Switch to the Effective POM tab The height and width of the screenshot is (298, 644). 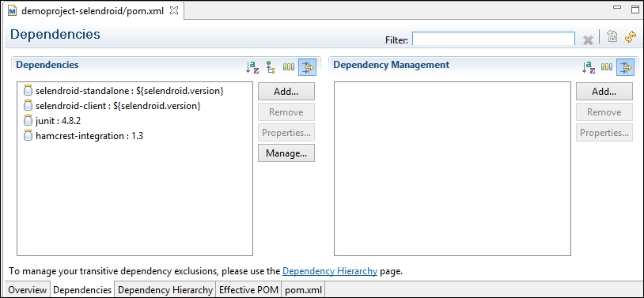248,290
